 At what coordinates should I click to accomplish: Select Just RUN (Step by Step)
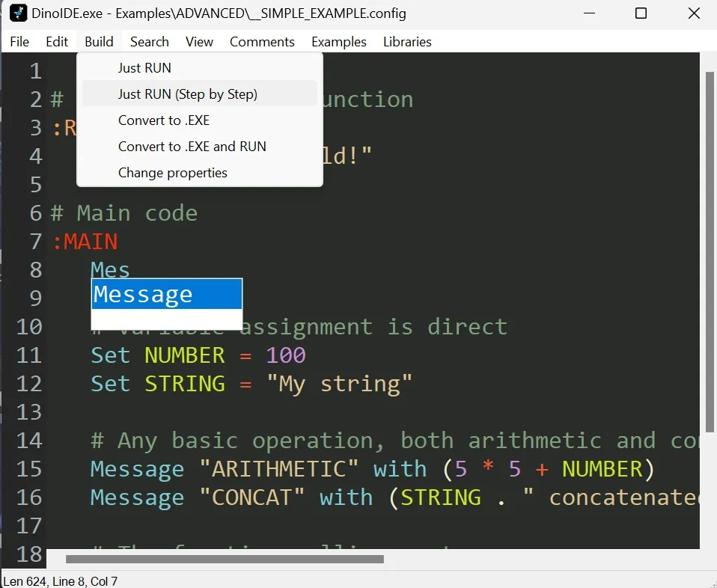point(187,94)
